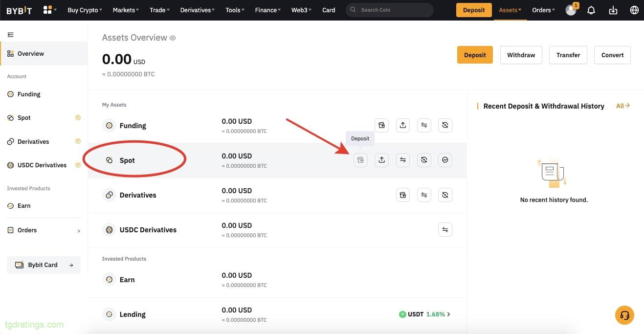Go to Card in top navigation
Image resolution: width=644 pixels, height=334 pixels.
[x=329, y=10]
